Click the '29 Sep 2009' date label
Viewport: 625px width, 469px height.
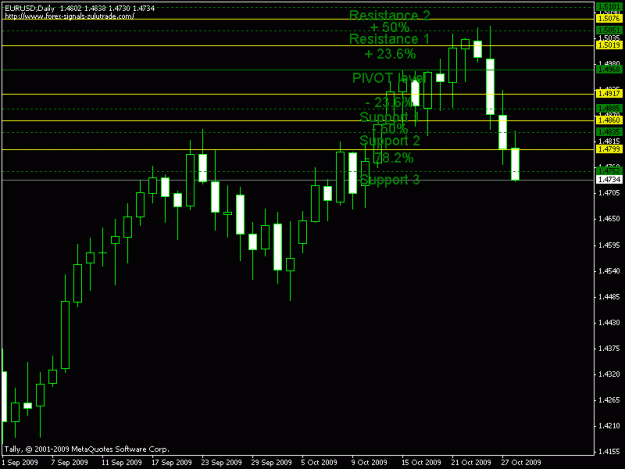pos(271,462)
